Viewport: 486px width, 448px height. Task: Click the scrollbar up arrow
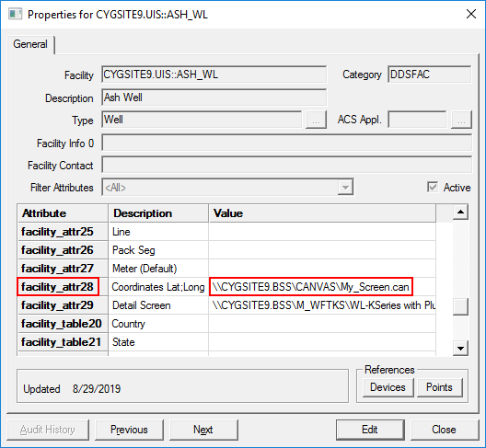(460, 212)
